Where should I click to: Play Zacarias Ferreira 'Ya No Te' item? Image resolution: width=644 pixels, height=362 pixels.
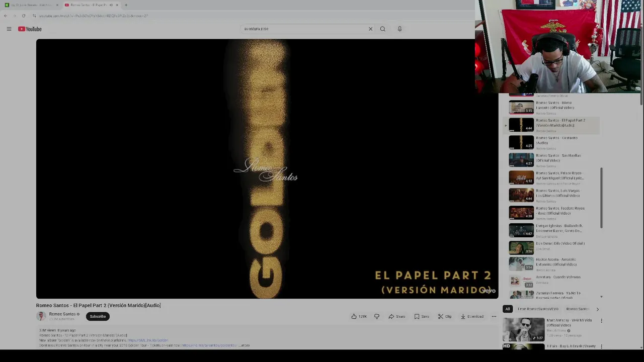pyautogui.click(x=552, y=295)
